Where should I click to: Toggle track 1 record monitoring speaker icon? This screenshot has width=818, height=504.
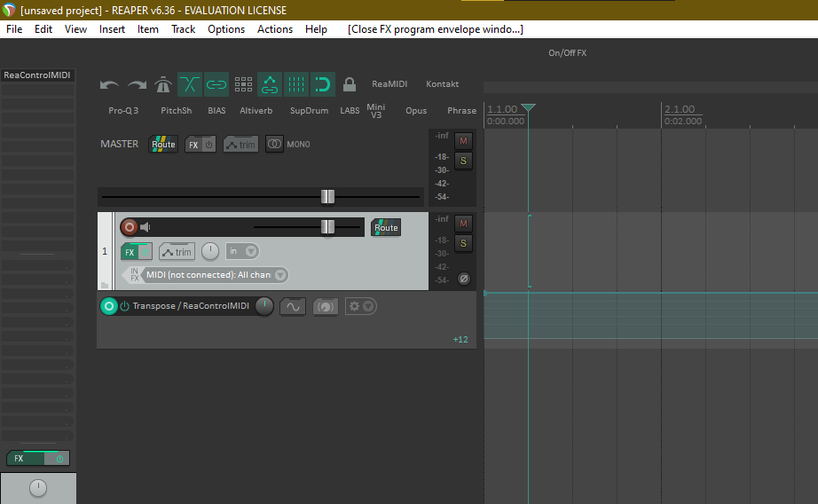(146, 227)
